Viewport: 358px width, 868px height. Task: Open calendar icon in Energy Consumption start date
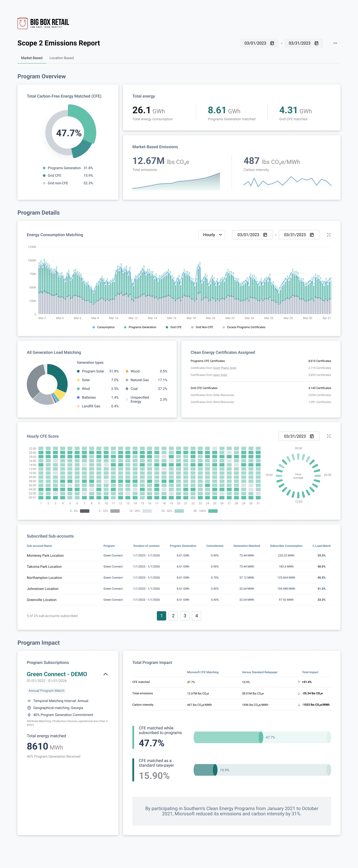coord(265,235)
